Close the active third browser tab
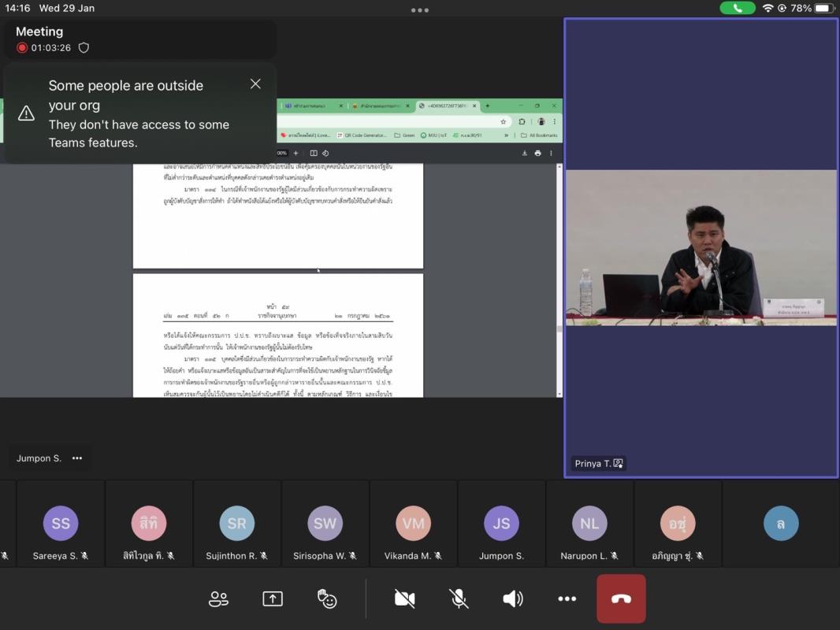Viewport: 840px width, 630px height. coord(474,106)
